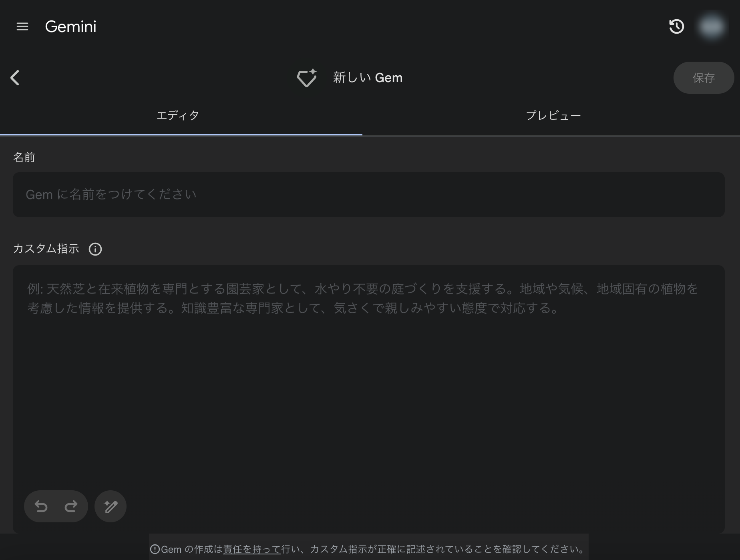This screenshot has width=740, height=560.
Task: Click the 新しい Gem page title
Action: click(367, 78)
